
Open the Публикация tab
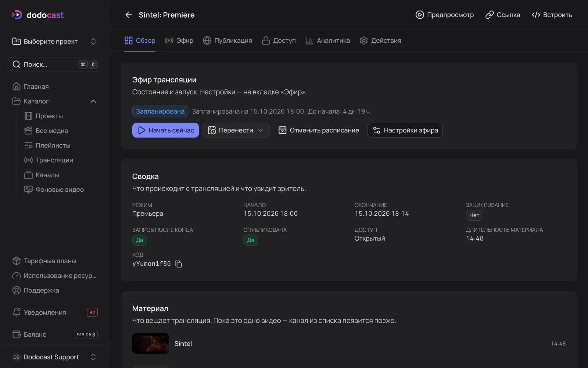tap(227, 40)
